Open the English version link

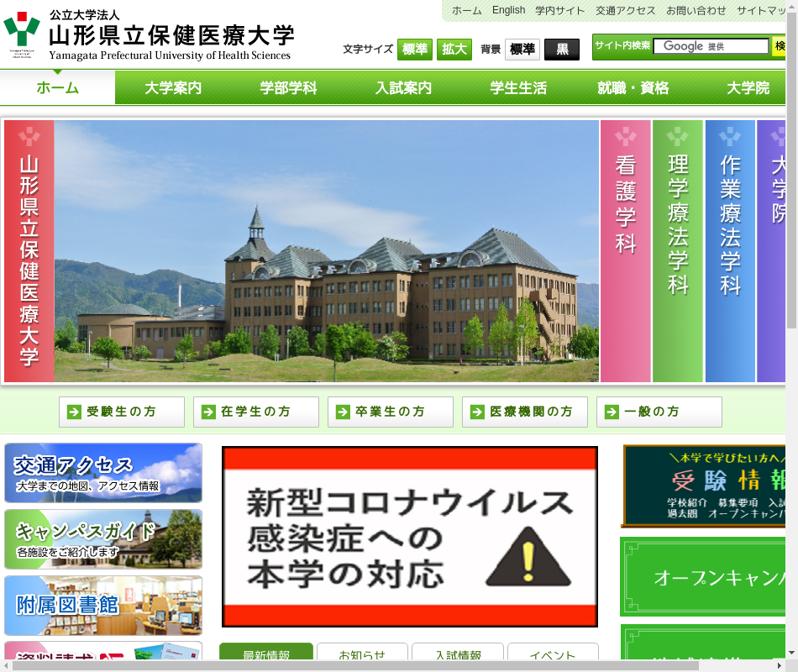(x=508, y=10)
